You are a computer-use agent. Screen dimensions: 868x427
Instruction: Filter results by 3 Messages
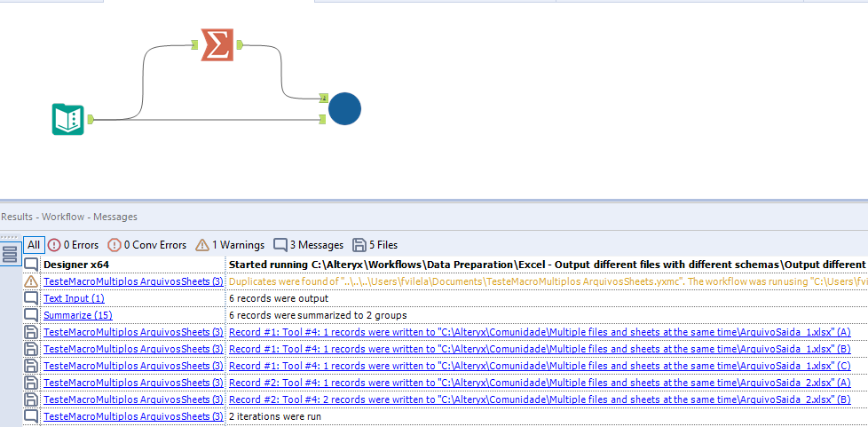pos(308,245)
